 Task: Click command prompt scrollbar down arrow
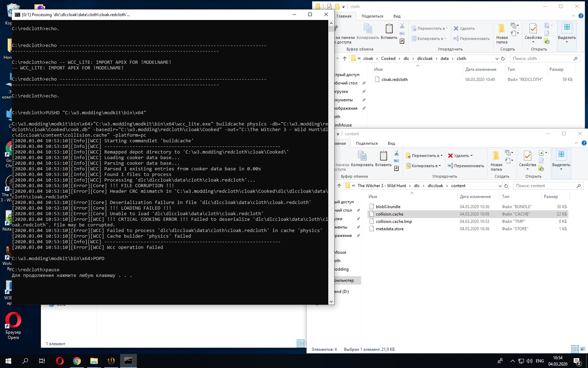coord(331,301)
